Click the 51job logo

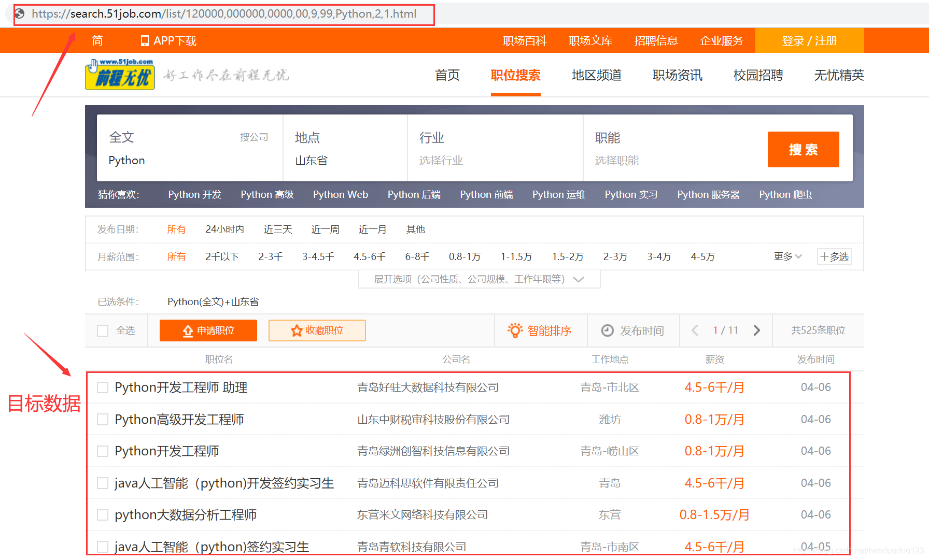120,75
